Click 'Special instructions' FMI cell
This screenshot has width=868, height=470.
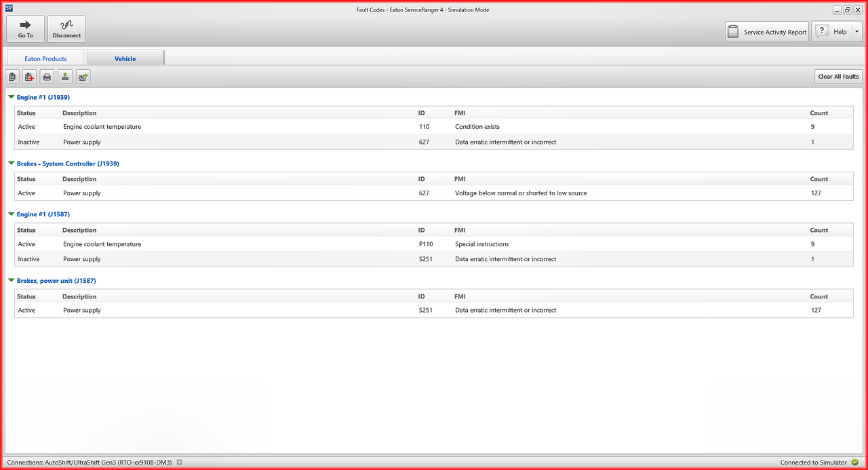click(x=482, y=244)
